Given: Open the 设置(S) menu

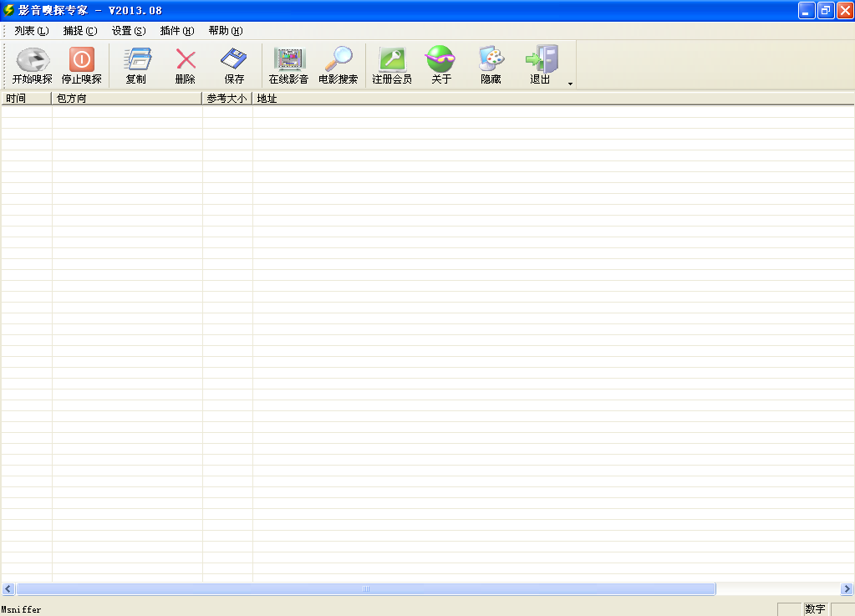Looking at the screenshot, I should point(129,31).
